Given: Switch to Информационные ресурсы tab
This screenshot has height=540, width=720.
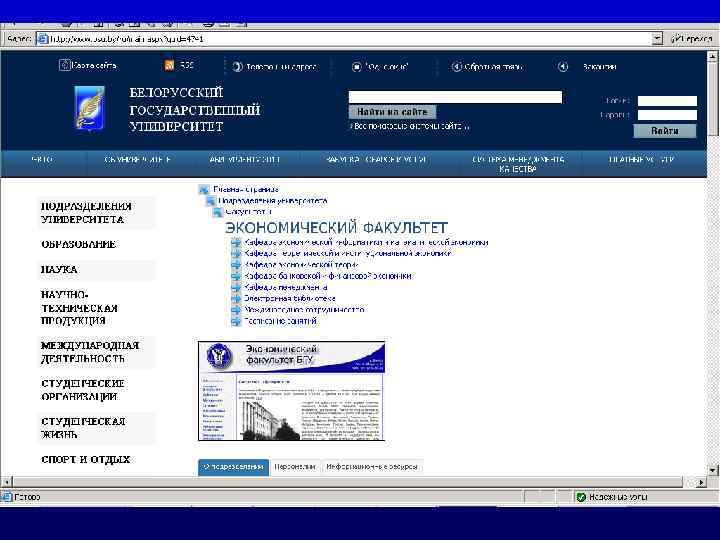Looking at the screenshot, I should 372,467.
